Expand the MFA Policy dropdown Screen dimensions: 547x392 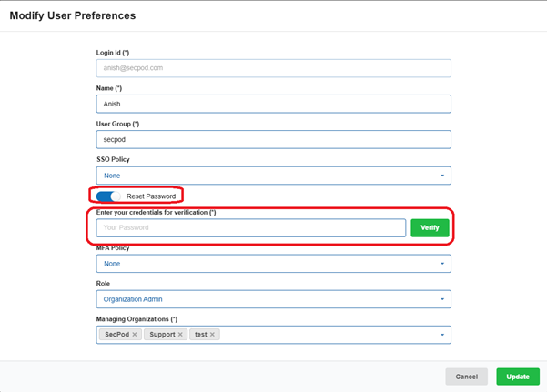[273, 264]
